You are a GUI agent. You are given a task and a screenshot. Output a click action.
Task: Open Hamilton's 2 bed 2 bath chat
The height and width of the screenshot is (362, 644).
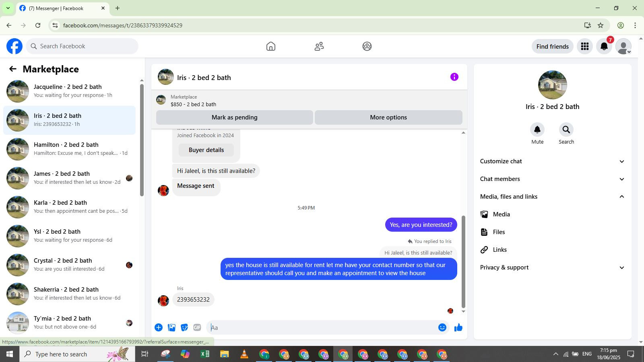pos(69,149)
